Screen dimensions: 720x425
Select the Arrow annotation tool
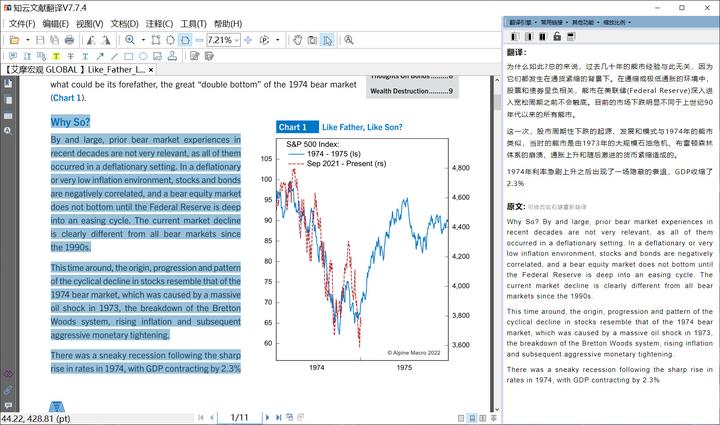coord(99,56)
